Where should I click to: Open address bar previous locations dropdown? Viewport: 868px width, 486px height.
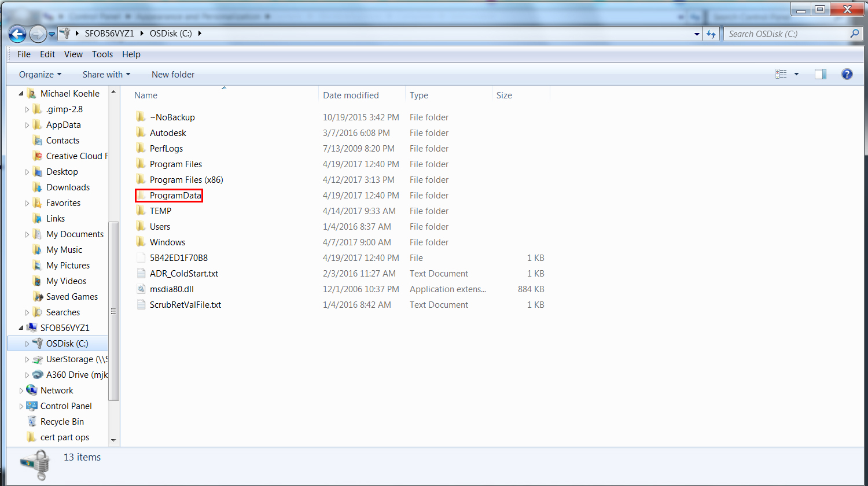point(697,34)
